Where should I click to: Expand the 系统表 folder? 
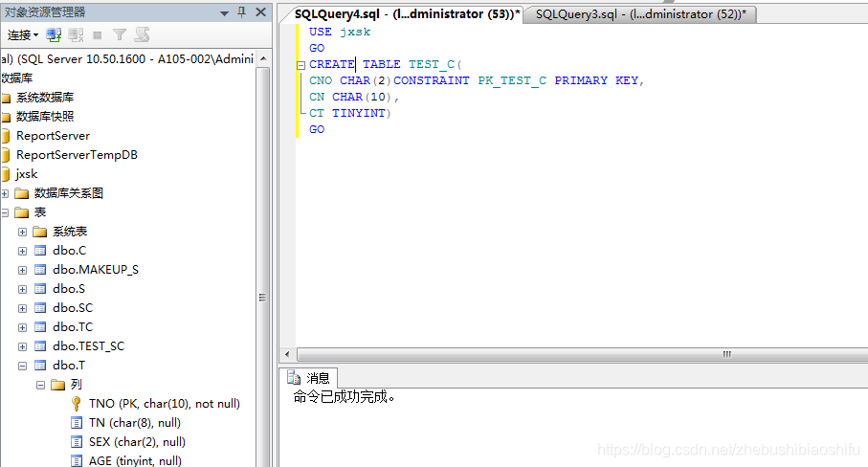click(22, 232)
